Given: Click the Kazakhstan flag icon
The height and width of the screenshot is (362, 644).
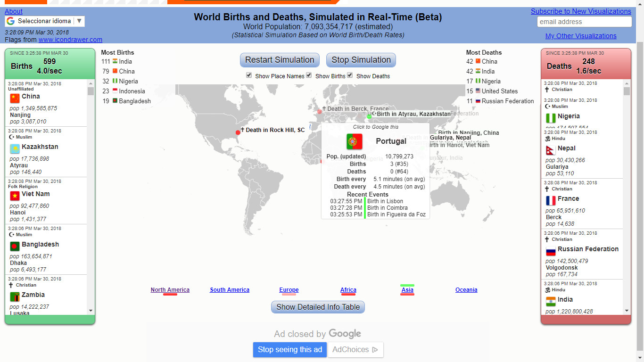Looking at the screenshot, I should [15, 148].
